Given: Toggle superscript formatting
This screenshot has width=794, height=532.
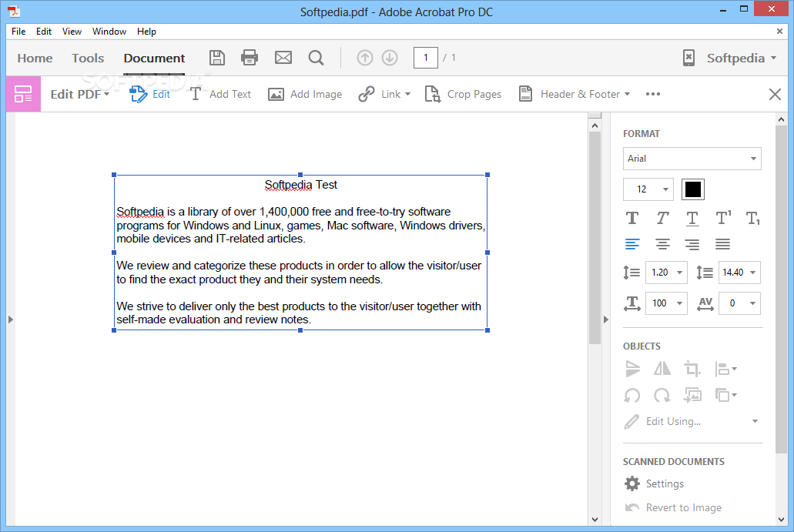Looking at the screenshot, I should click(x=723, y=218).
